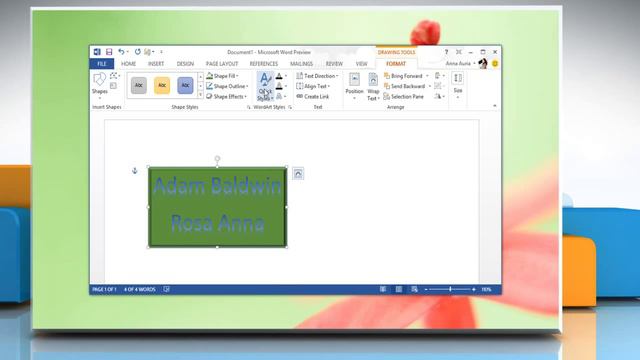
Task: Click the object anchor icon
Action: tap(135, 171)
